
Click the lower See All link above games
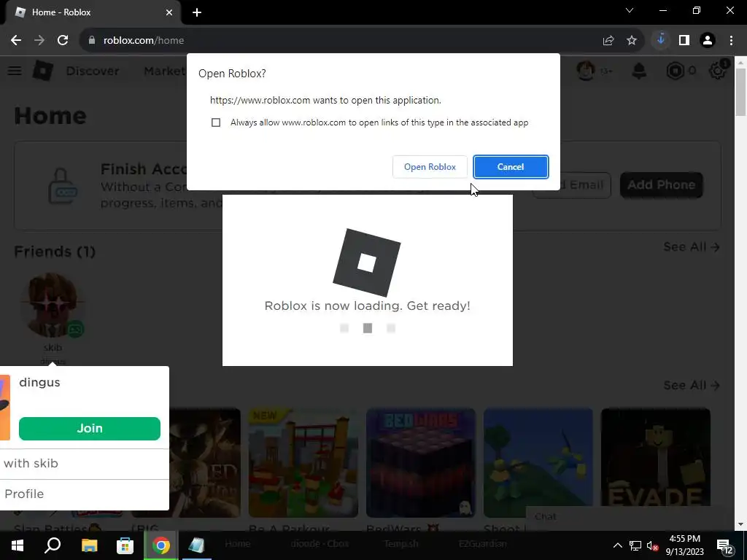pyautogui.click(x=692, y=385)
